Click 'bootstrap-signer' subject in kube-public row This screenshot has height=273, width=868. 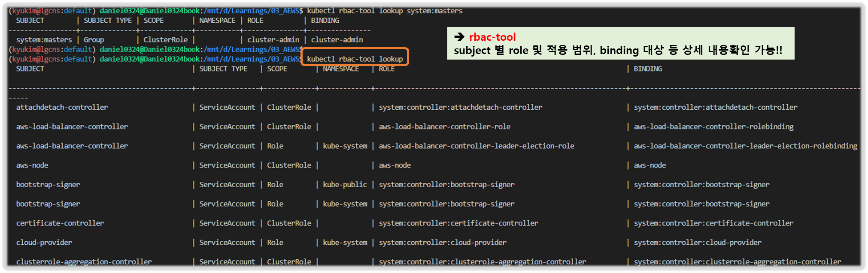point(48,184)
